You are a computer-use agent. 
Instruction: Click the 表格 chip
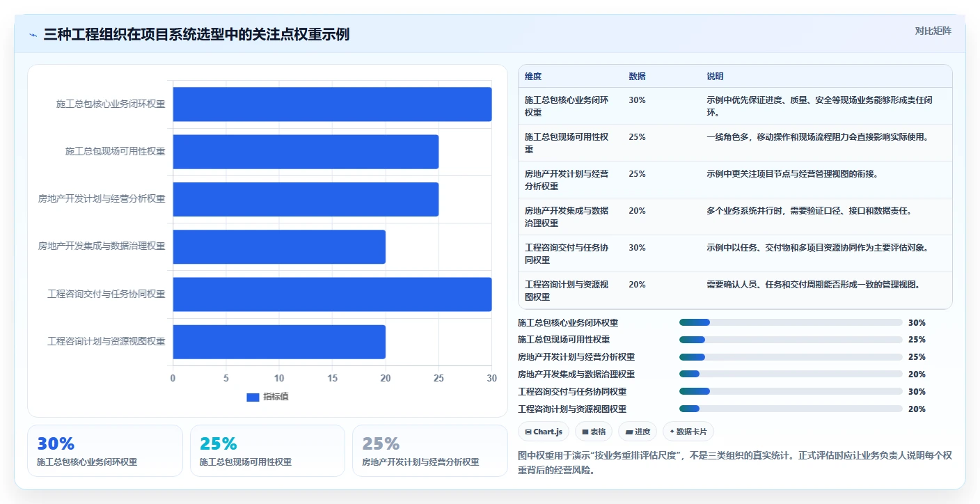click(594, 432)
